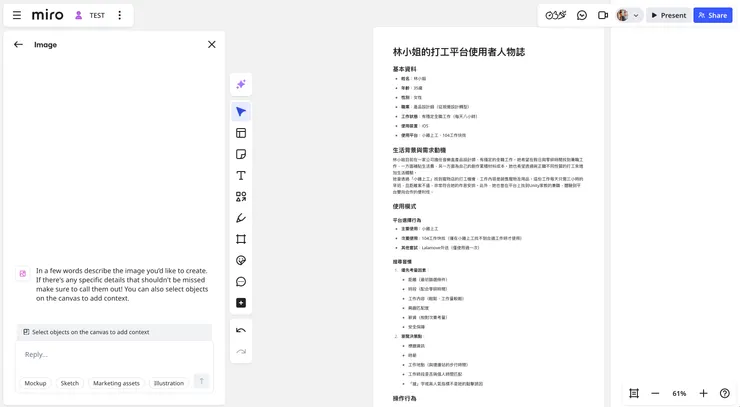Open the comments chat icon

pos(582,15)
